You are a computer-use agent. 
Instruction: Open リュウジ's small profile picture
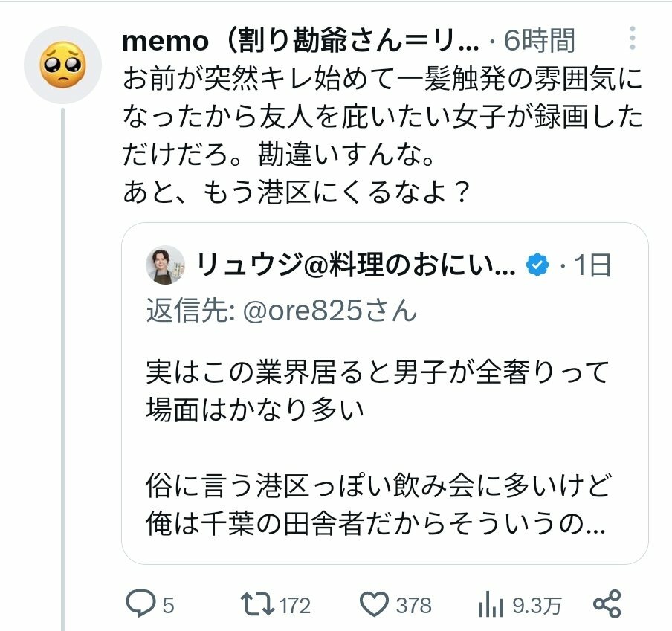(x=166, y=265)
